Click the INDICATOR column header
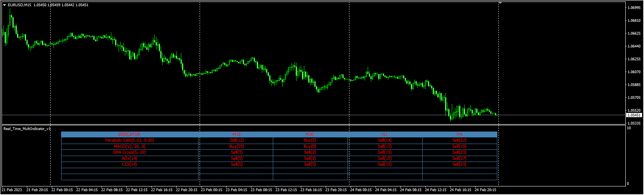Screen dimensions: 644x195 coord(130,134)
